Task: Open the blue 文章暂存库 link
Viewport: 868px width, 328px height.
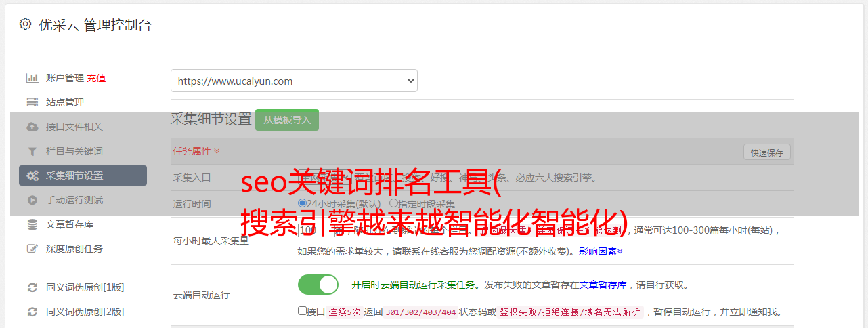Action: [603, 285]
